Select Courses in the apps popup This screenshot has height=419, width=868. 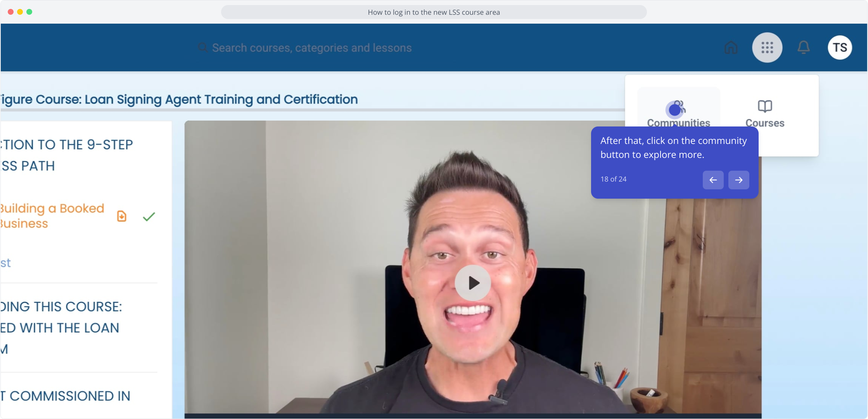(765, 114)
